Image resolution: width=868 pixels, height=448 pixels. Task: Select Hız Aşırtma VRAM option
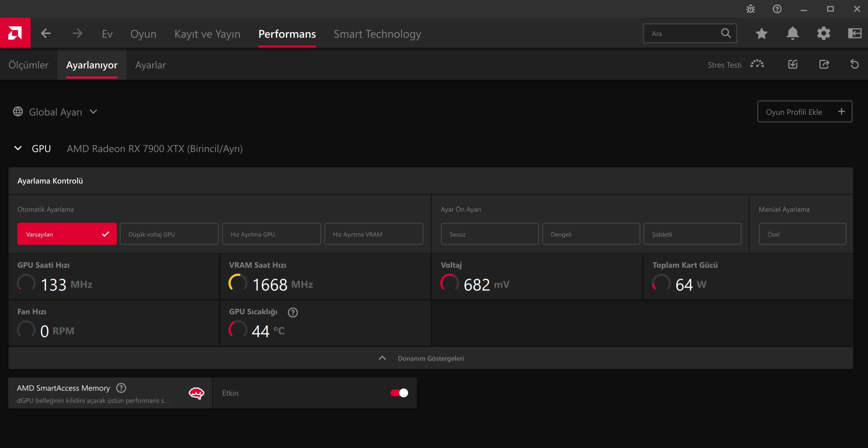click(374, 234)
